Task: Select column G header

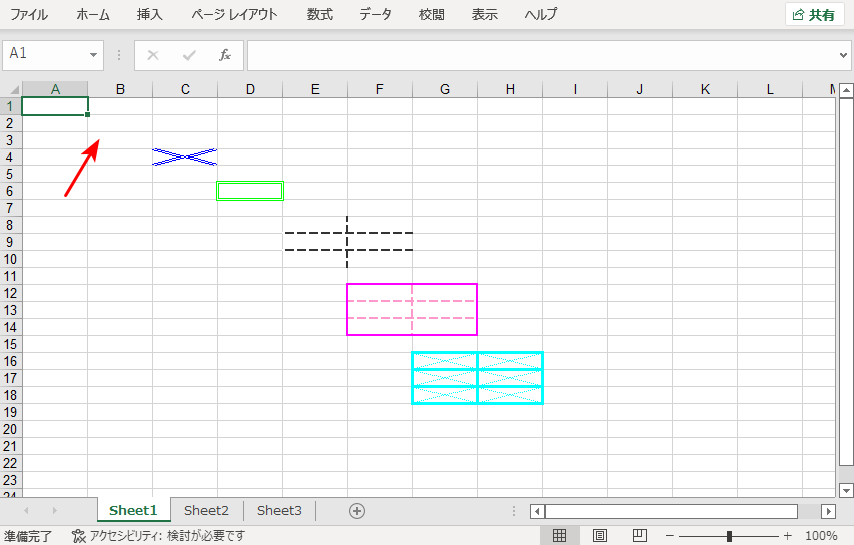Action: point(445,89)
